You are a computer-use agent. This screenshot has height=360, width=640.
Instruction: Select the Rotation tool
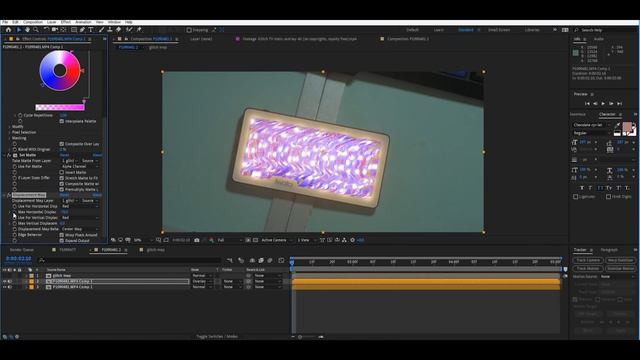pos(46,30)
